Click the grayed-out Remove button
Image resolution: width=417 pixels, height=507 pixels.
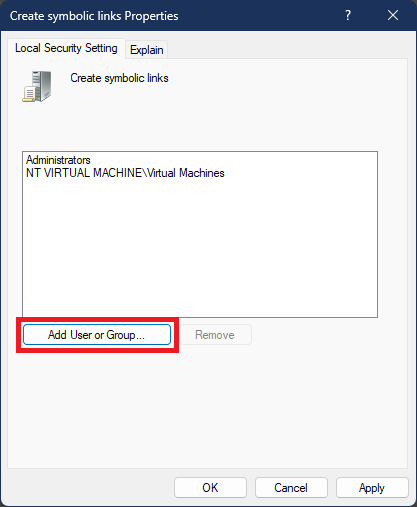click(x=215, y=335)
